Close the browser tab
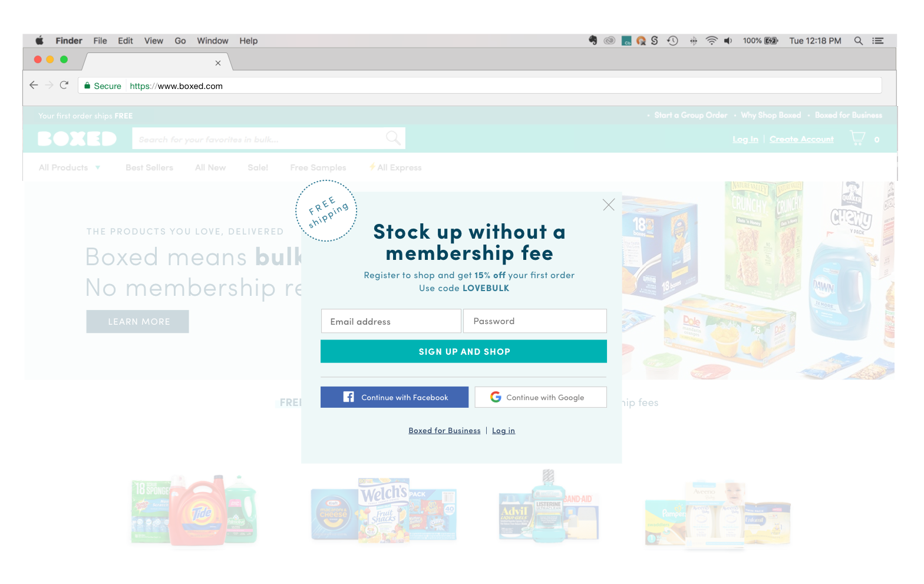Viewport: 924px width, 584px height. [x=218, y=63]
